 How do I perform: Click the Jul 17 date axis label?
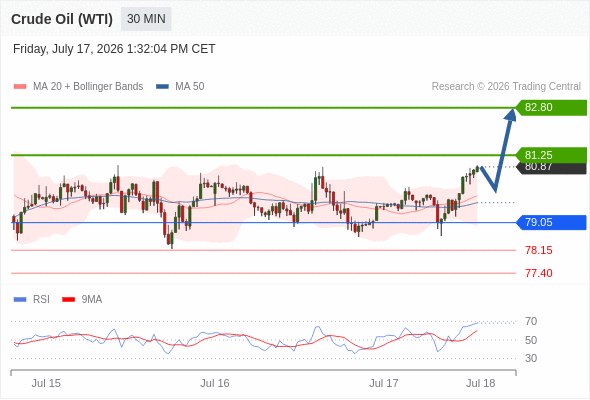[x=383, y=383]
